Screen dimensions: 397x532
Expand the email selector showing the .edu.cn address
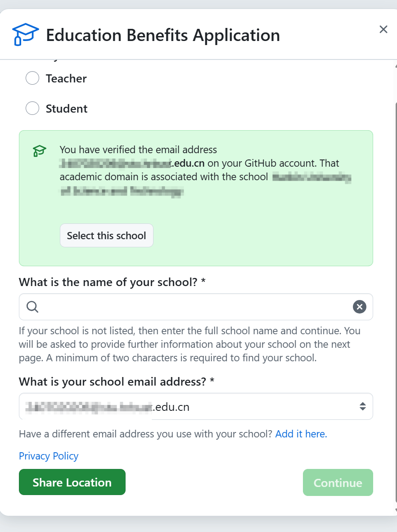(363, 406)
